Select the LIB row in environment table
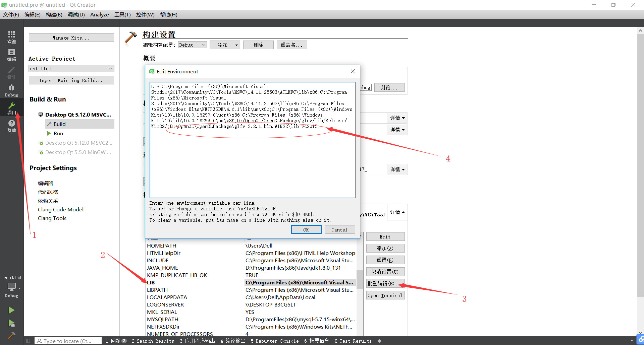This screenshot has width=644, height=345. click(251, 282)
